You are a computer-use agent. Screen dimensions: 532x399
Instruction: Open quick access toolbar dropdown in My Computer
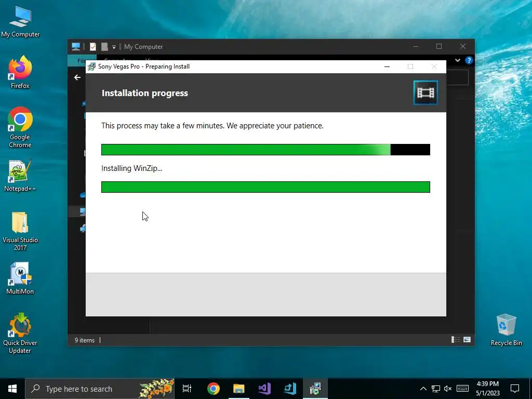pyautogui.click(x=114, y=47)
